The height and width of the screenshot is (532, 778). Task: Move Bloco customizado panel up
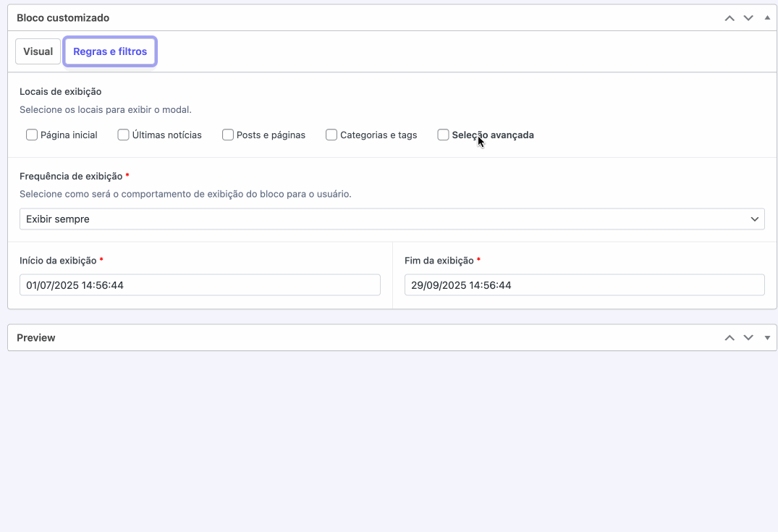tap(730, 18)
